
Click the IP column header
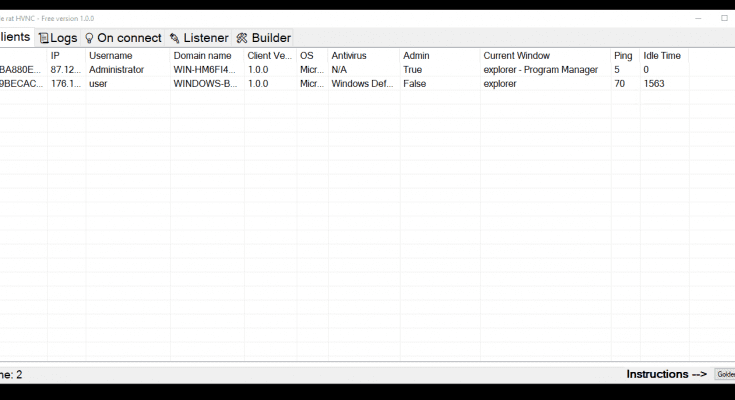[x=56, y=56]
